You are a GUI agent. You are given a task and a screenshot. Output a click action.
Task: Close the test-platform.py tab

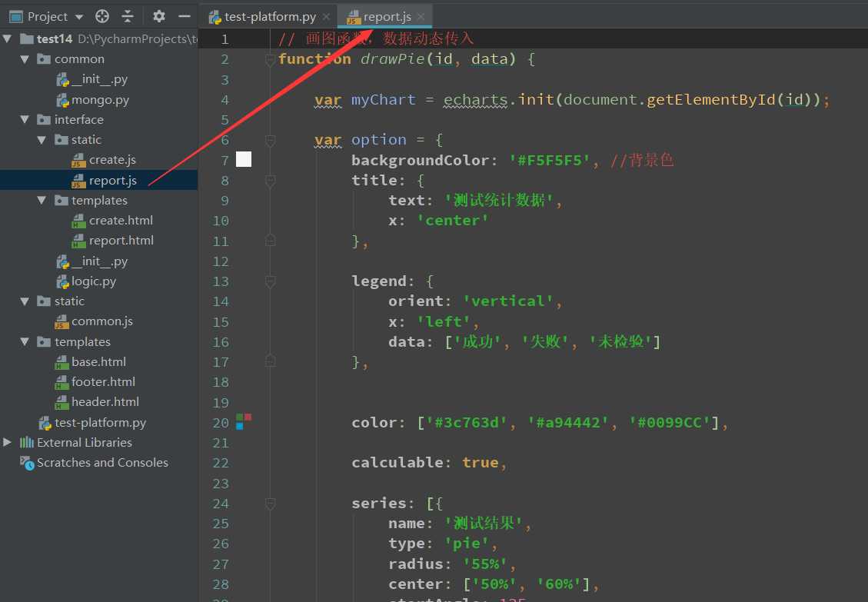point(327,17)
